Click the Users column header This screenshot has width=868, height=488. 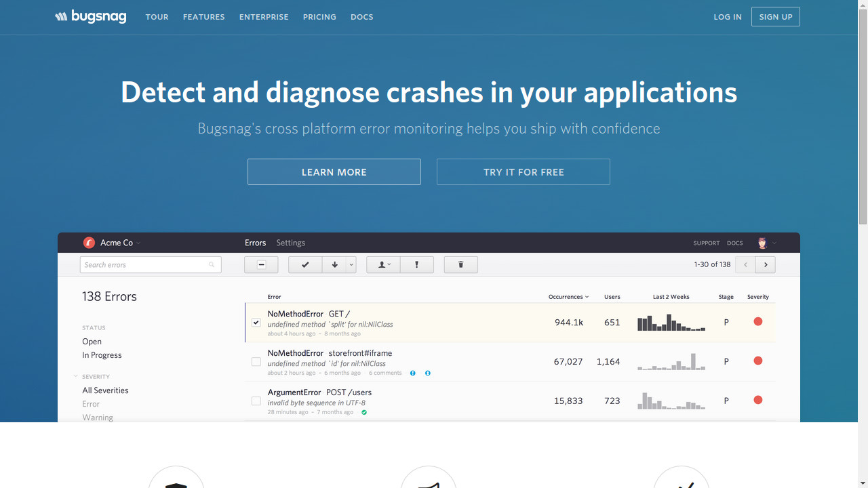coord(612,297)
